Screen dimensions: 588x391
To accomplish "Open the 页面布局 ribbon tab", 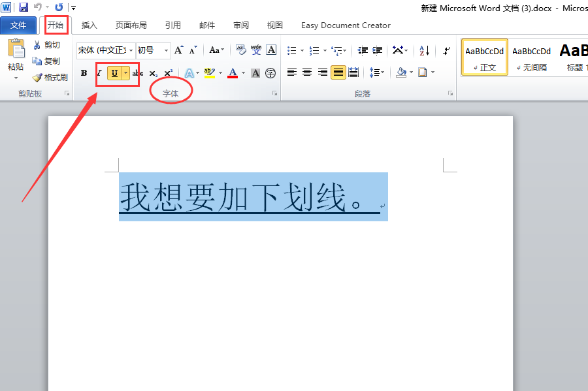I will click(131, 25).
